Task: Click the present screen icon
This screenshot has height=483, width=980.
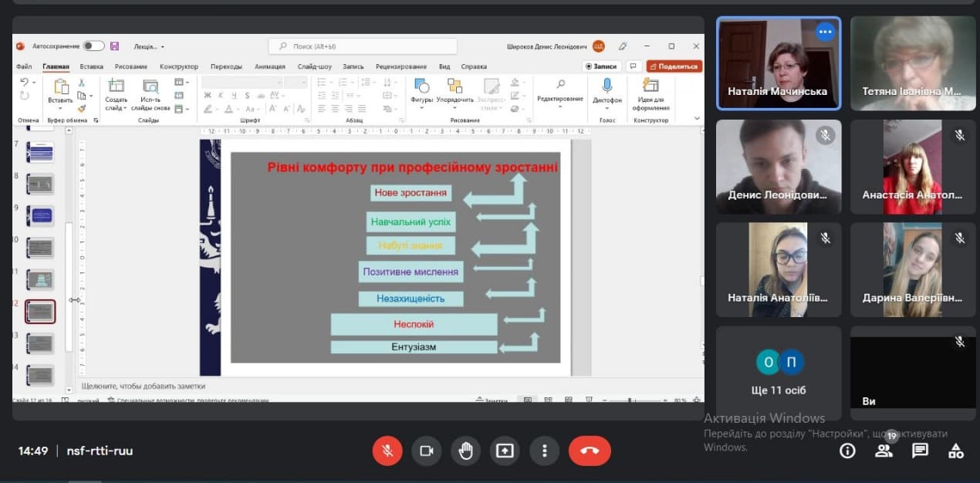Action: (505, 451)
